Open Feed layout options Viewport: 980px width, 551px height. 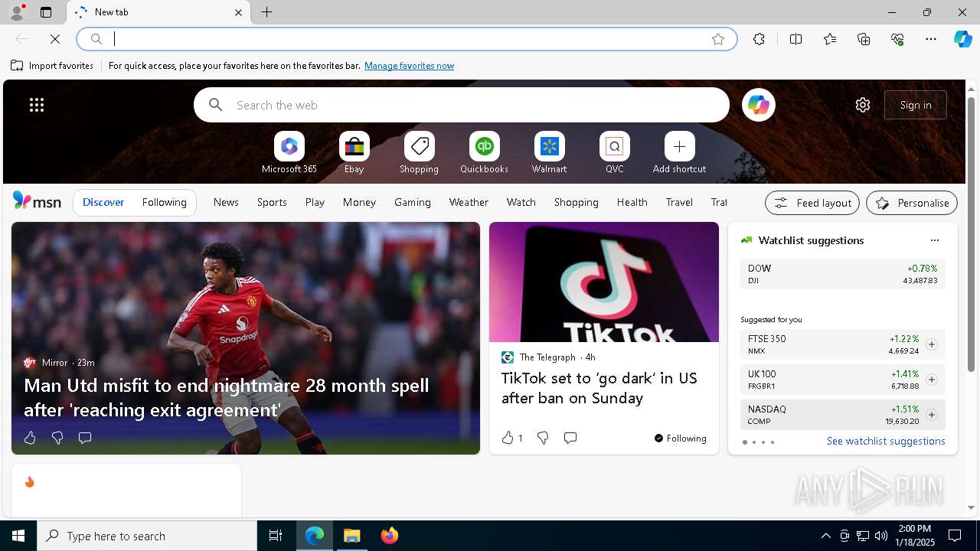point(812,203)
